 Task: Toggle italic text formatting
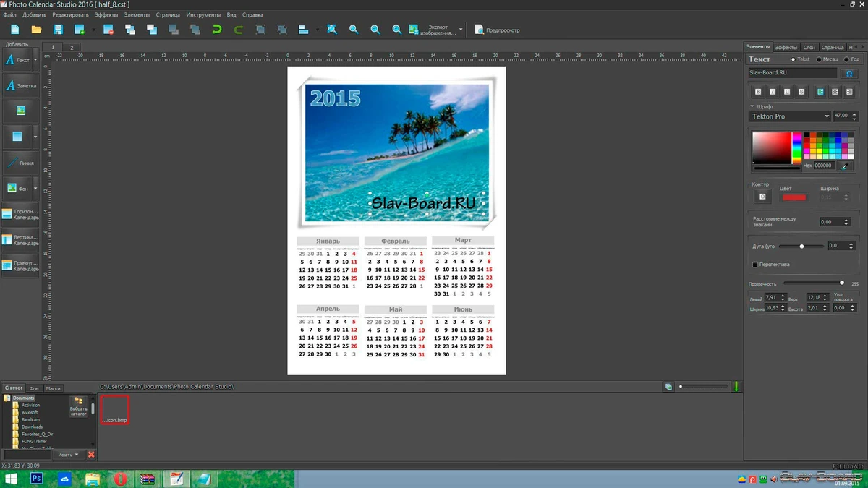(x=773, y=92)
